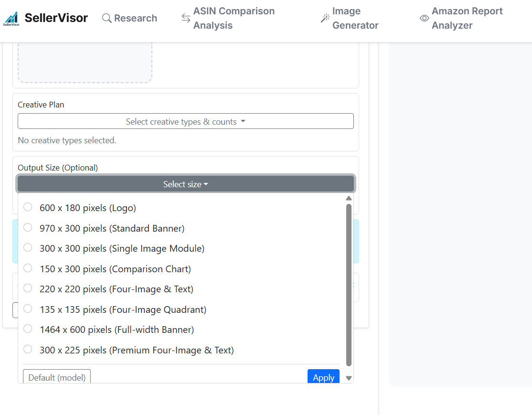Choose 220 x 220 Four-Image & Text
Image resolution: width=532 pixels, height=415 pixels.
tap(28, 288)
